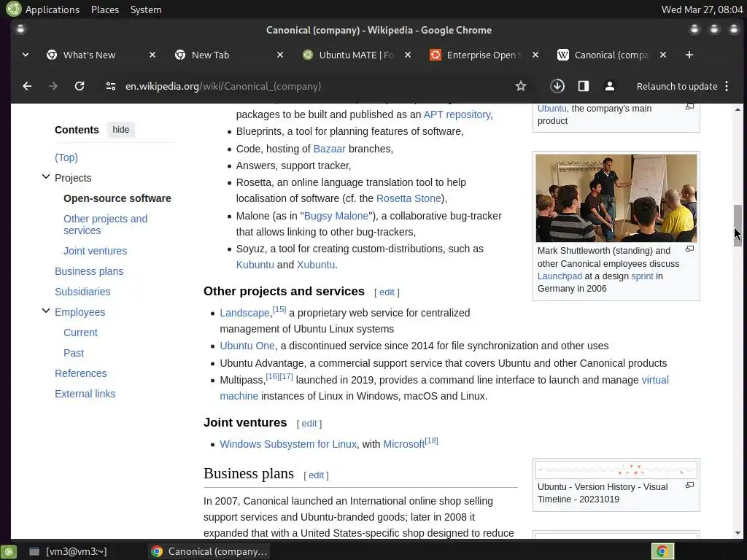Go to References in contents

(x=81, y=373)
